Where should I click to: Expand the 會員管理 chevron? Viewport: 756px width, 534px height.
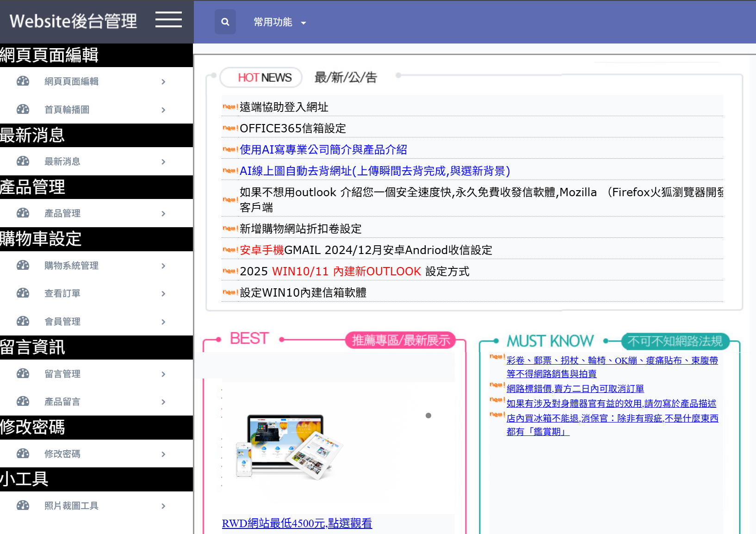pyautogui.click(x=163, y=322)
